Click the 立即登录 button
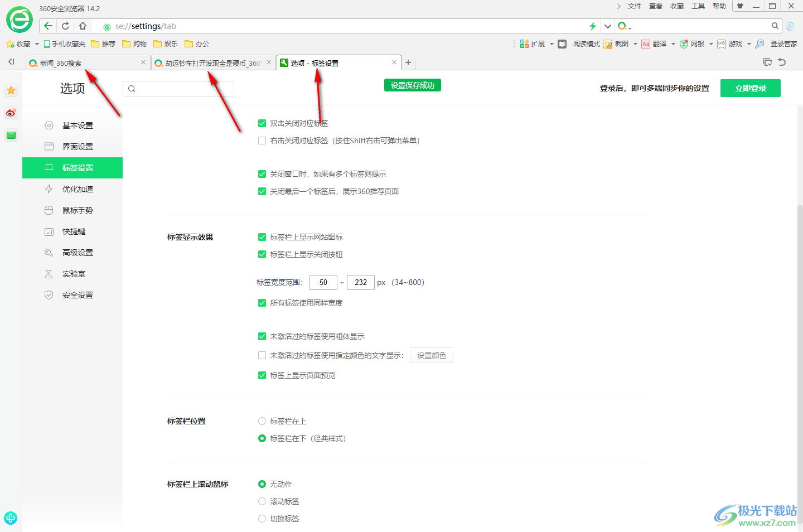803x532 pixels. coord(751,88)
